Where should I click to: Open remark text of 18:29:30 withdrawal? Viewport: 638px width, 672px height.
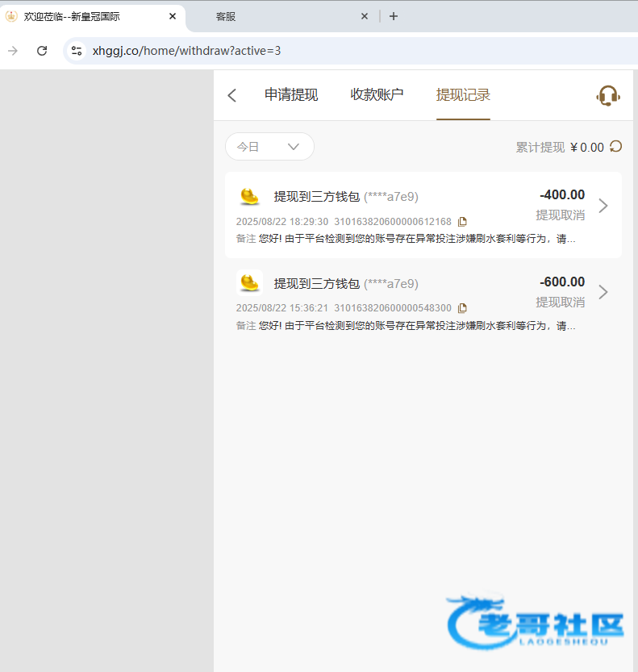point(417,239)
